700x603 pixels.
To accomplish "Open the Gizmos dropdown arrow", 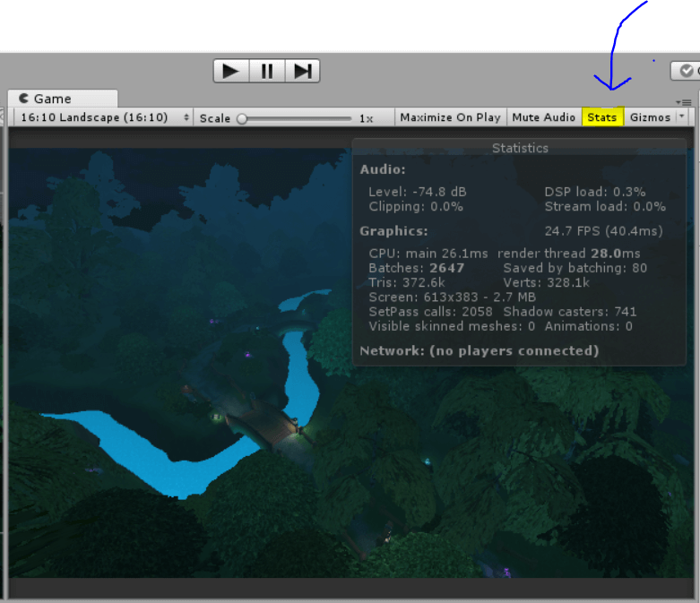I will [x=682, y=116].
